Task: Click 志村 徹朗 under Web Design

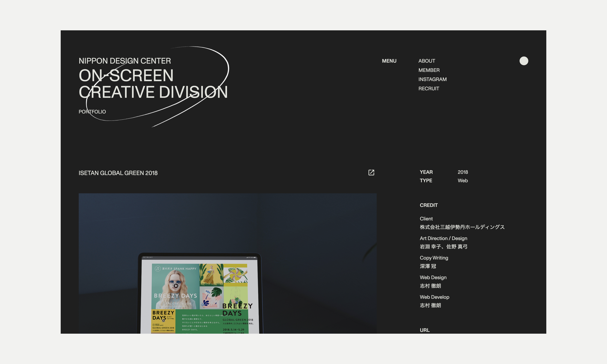Action: click(430, 286)
